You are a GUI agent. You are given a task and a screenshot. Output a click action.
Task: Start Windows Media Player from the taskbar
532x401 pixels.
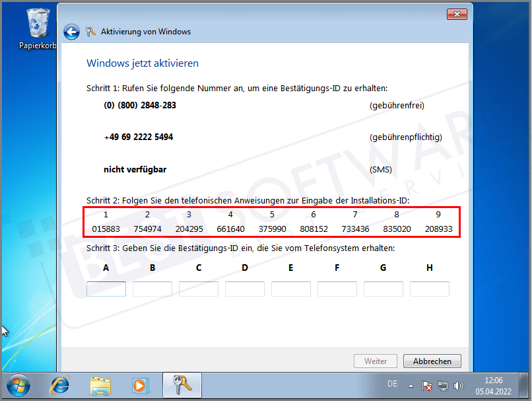tap(140, 385)
